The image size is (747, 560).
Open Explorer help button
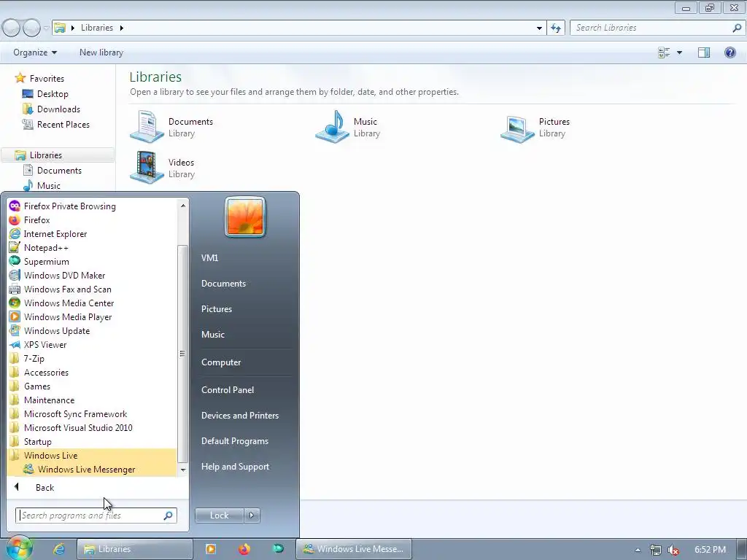(729, 52)
